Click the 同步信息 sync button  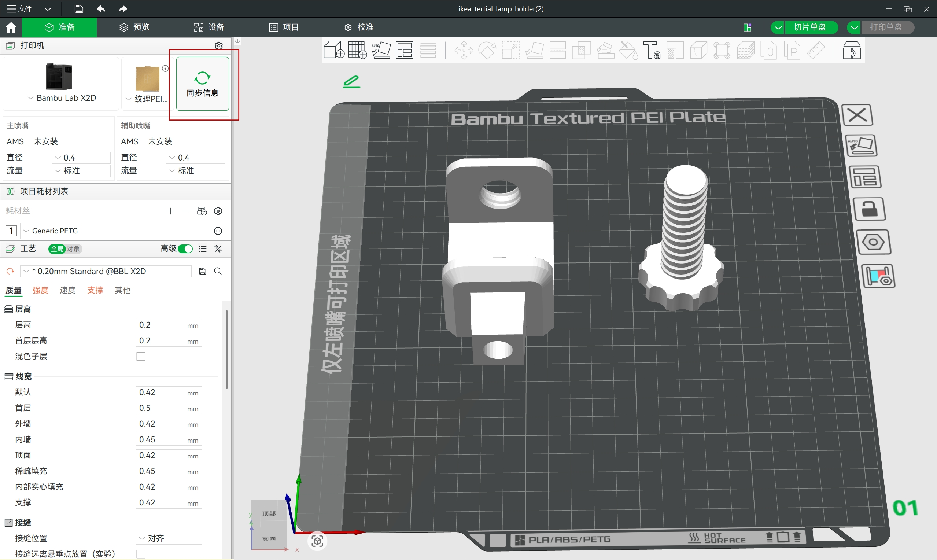203,84
